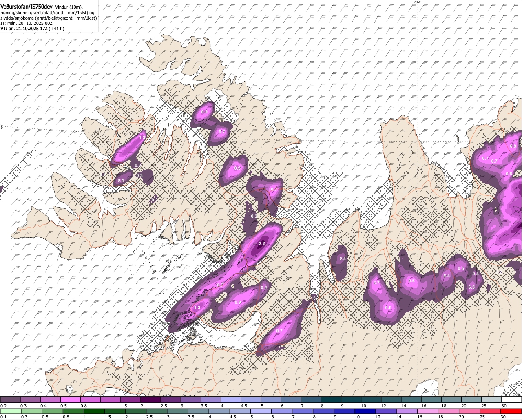This screenshot has height=420, width=522.
Task: Click the 'rigning/skúrir' legend description line
Action: click(47, 13)
